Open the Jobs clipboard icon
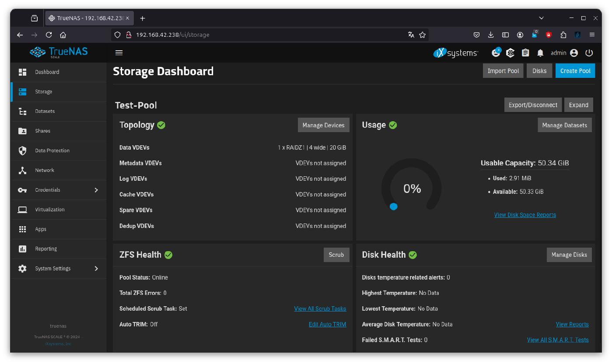612x364 pixels. [525, 53]
